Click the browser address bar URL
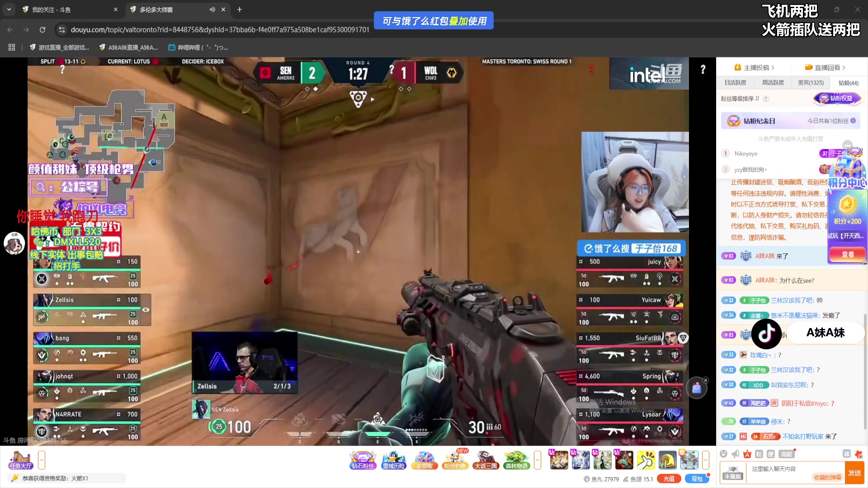868x488 pixels. point(220,30)
